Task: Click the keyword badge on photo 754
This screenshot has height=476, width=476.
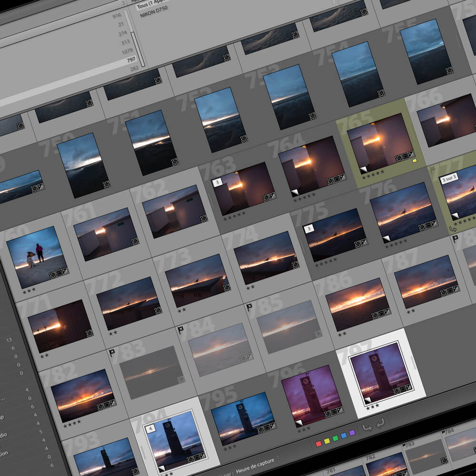Action: click(x=381, y=93)
